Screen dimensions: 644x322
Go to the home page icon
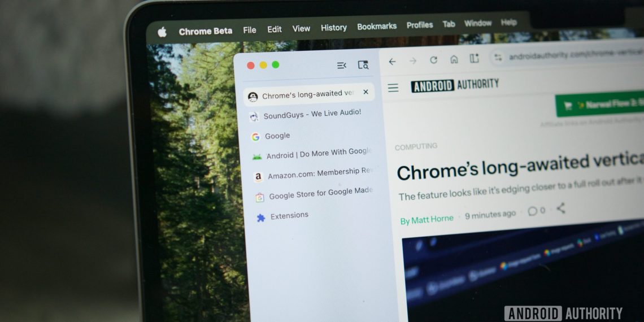(454, 59)
